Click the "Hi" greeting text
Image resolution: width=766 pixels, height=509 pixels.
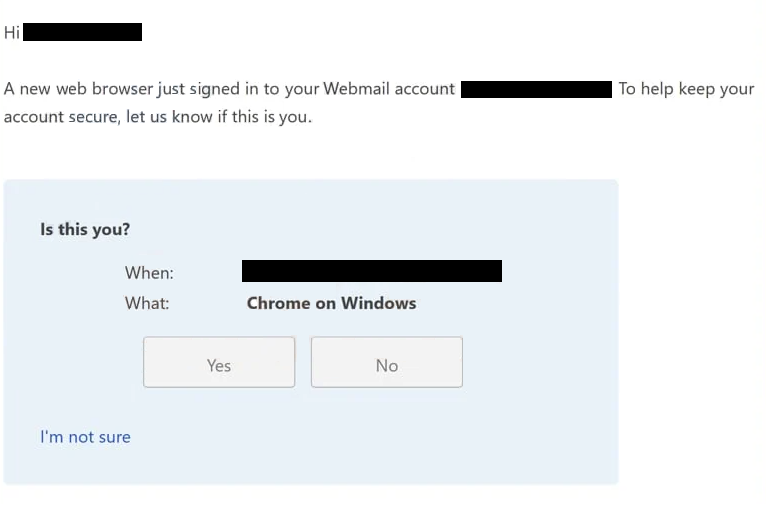[x=12, y=33]
